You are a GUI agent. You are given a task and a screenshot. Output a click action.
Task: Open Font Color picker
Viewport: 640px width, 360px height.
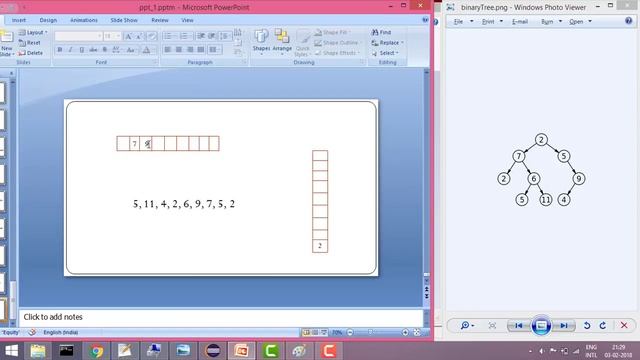[147, 50]
